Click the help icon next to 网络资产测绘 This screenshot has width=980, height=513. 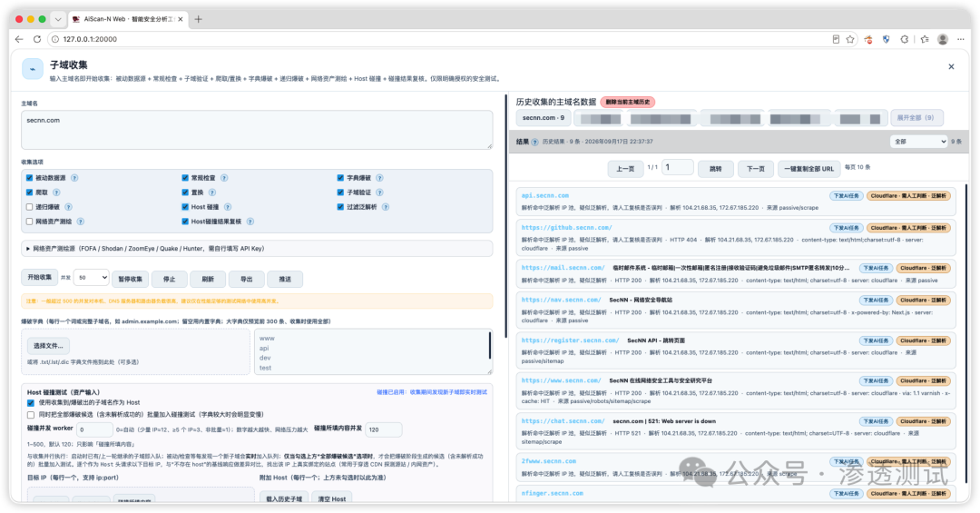(x=80, y=222)
